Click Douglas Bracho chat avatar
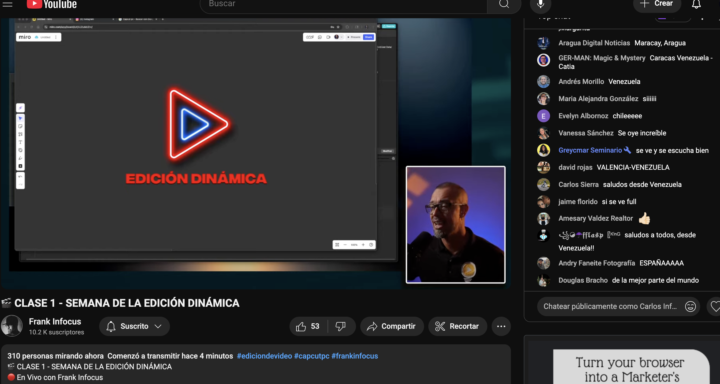 (x=543, y=280)
